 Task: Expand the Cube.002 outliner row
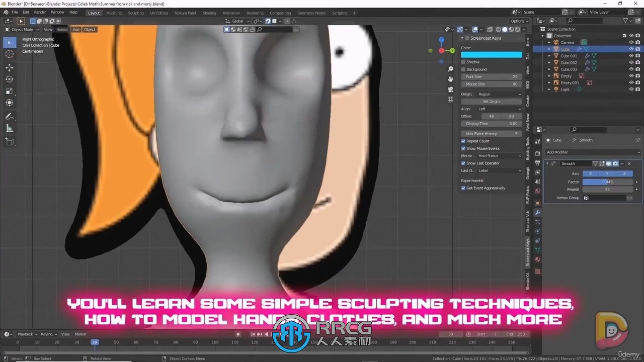pyautogui.click(x=549, y=63)
